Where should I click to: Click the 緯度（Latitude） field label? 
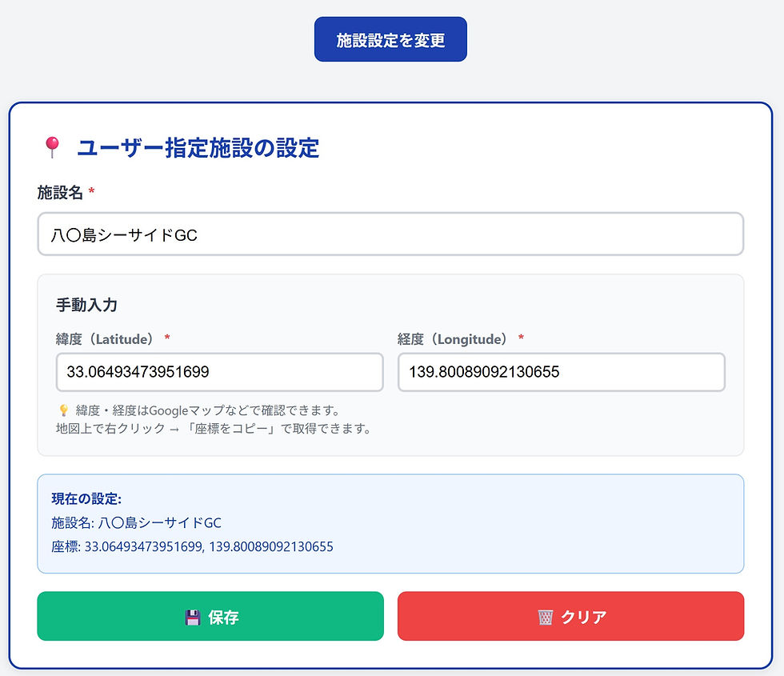click(106, 339)
